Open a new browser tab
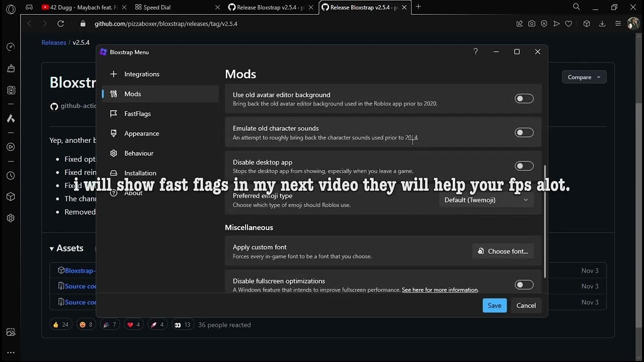This screenshot has width=644, height=362. (418, 7)
